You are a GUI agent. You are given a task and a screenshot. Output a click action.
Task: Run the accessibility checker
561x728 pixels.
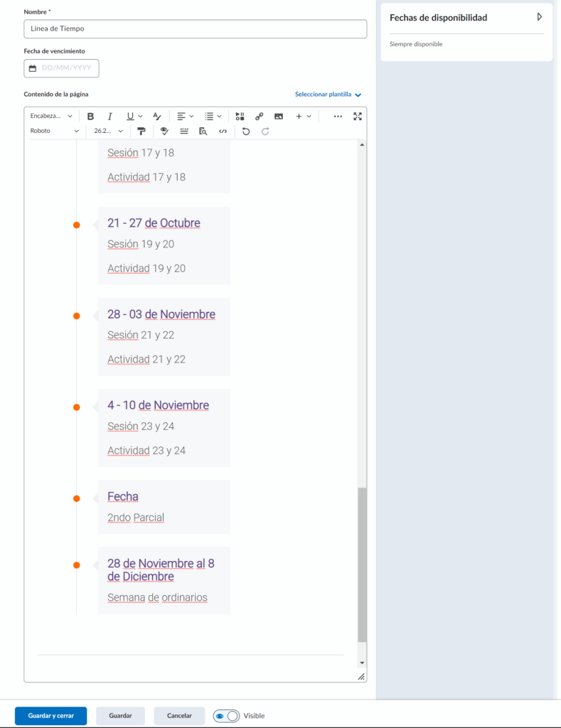tap(164, 132)
